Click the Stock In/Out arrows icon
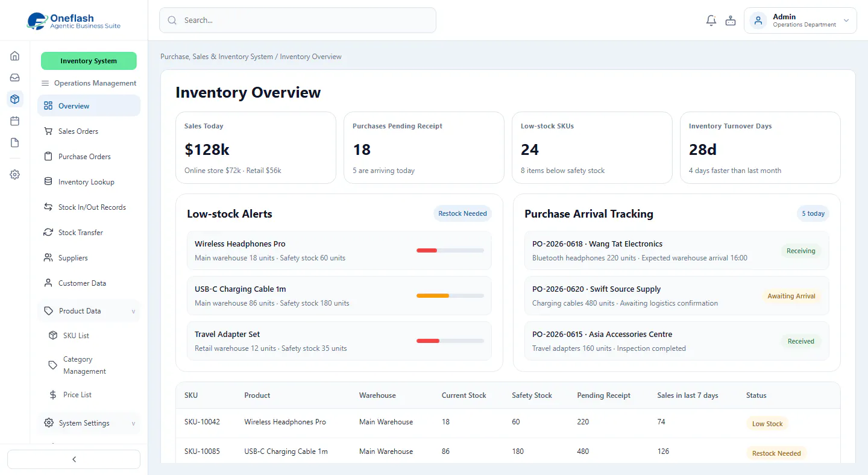The width and height of the screenshot is (868, 475). [x=48, y=207]
